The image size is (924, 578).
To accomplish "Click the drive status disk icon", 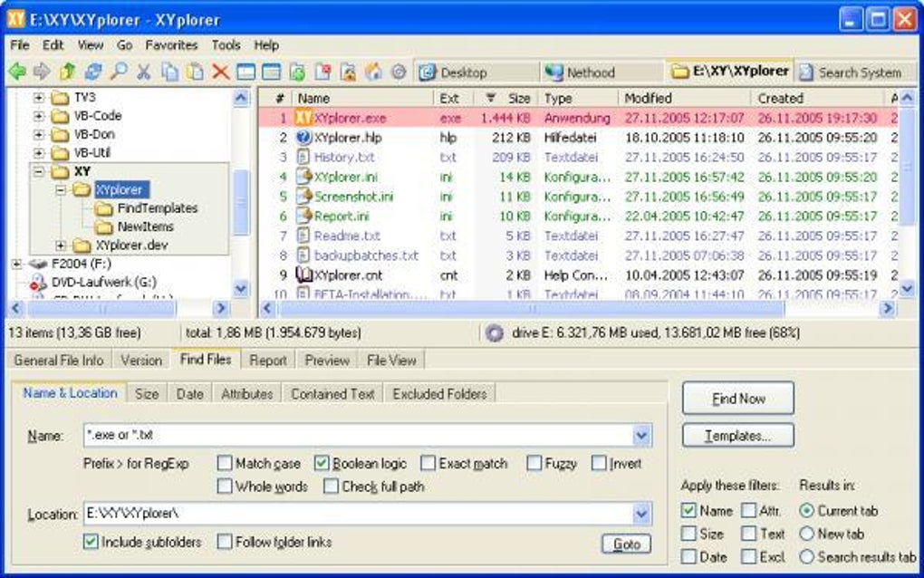I will [494, 332].
